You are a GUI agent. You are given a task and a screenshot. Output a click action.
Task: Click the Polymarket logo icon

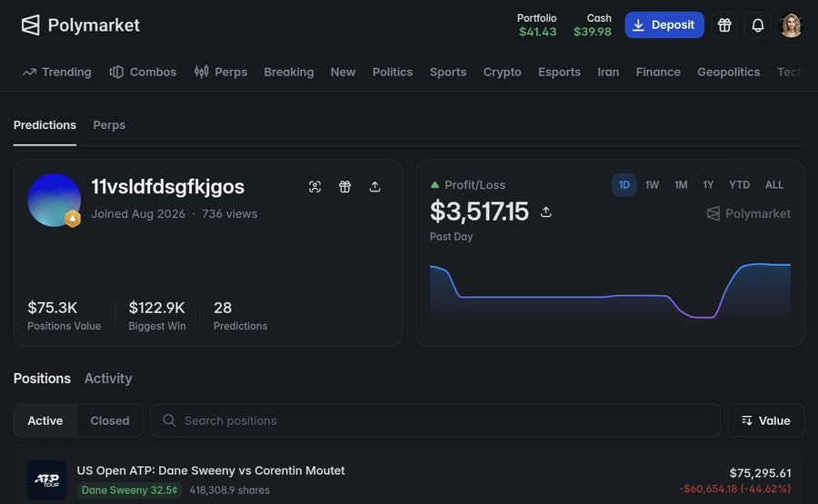[x=30, y=25]
